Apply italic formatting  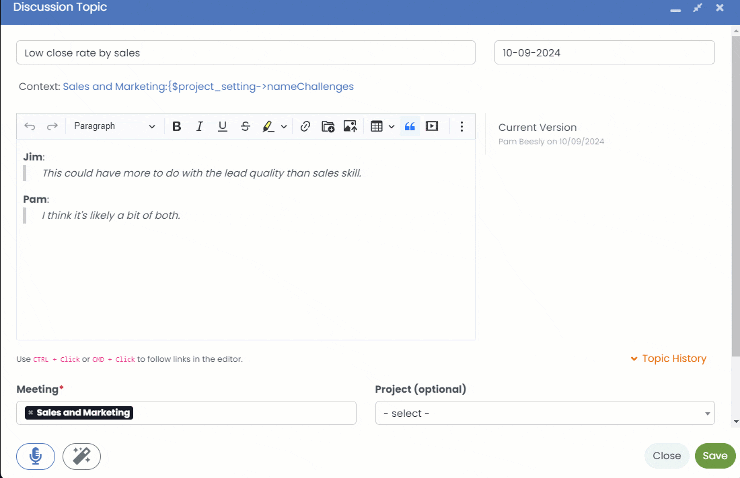click(x=199, y=127)
